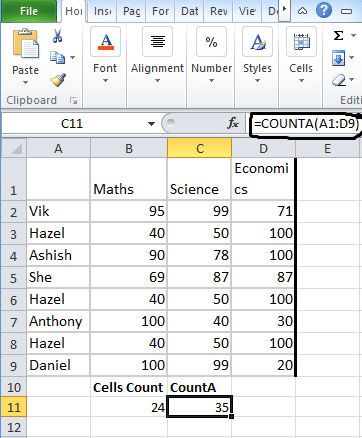Viewport: 362px width, 438px height.
Task: Select the Format Painter brush
Action: [58, 80]
